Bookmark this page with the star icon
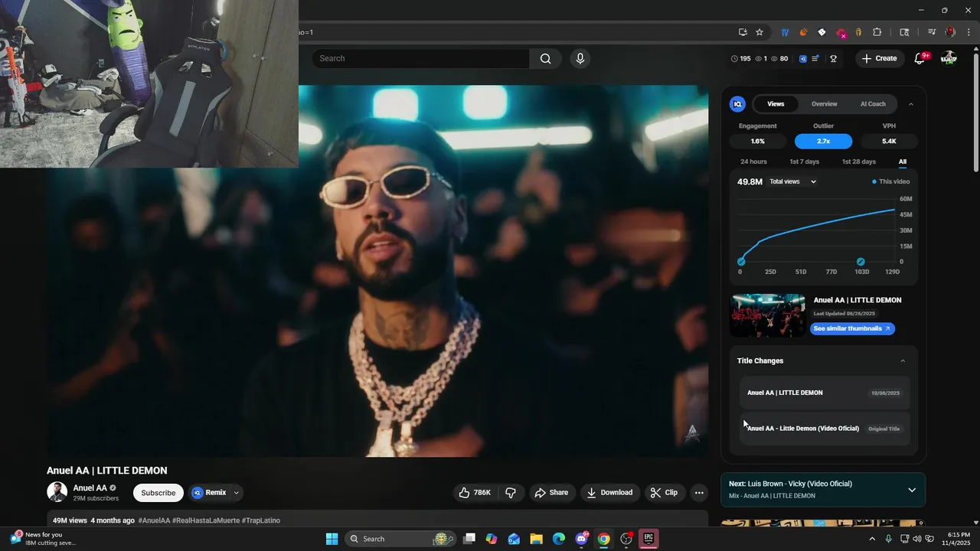The image size is (980, 551). (759, 32)
